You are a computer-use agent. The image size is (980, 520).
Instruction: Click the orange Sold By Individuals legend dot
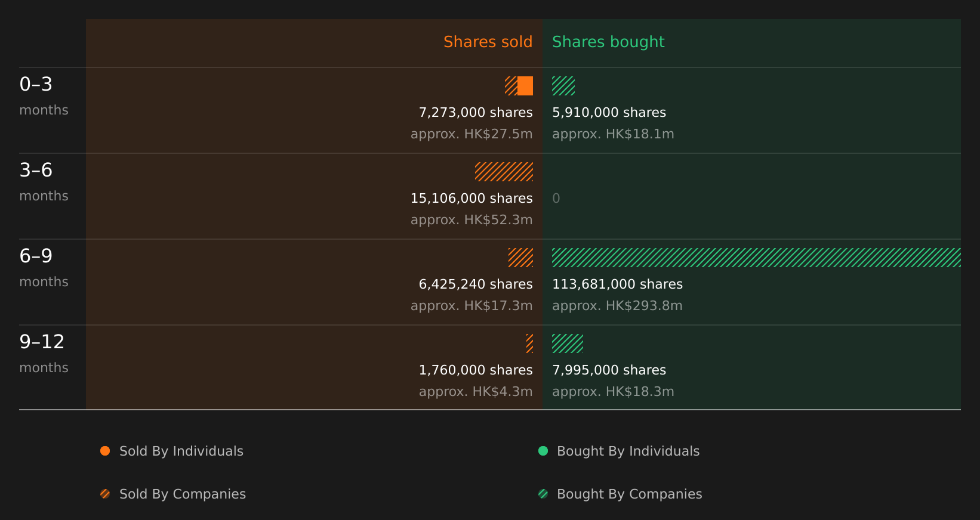tap(105, 451)
